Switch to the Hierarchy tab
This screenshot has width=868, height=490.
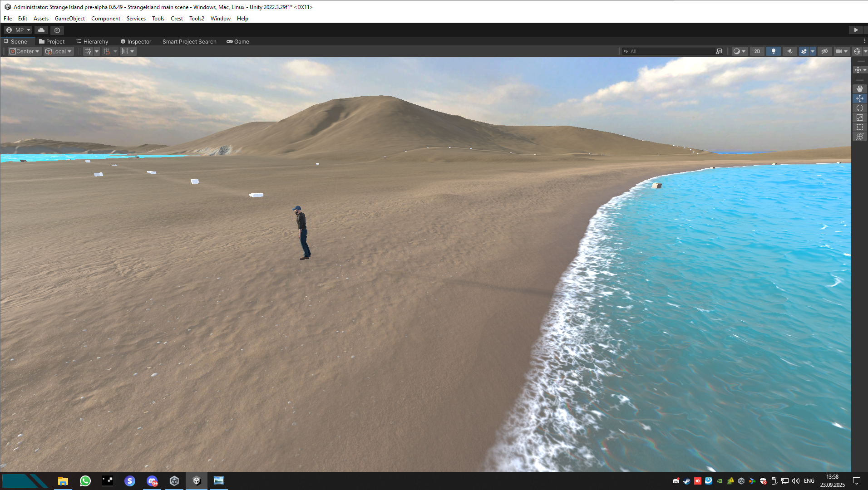click(93, 41)
